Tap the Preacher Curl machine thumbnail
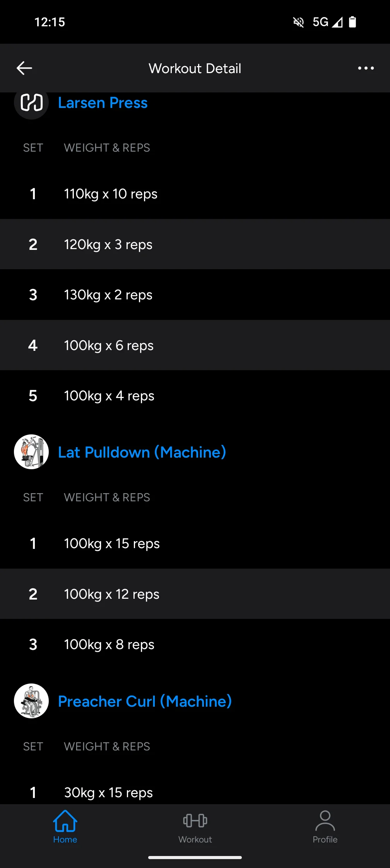The height and width of the screenshot is (868, 390). click(x=31, y=701)
